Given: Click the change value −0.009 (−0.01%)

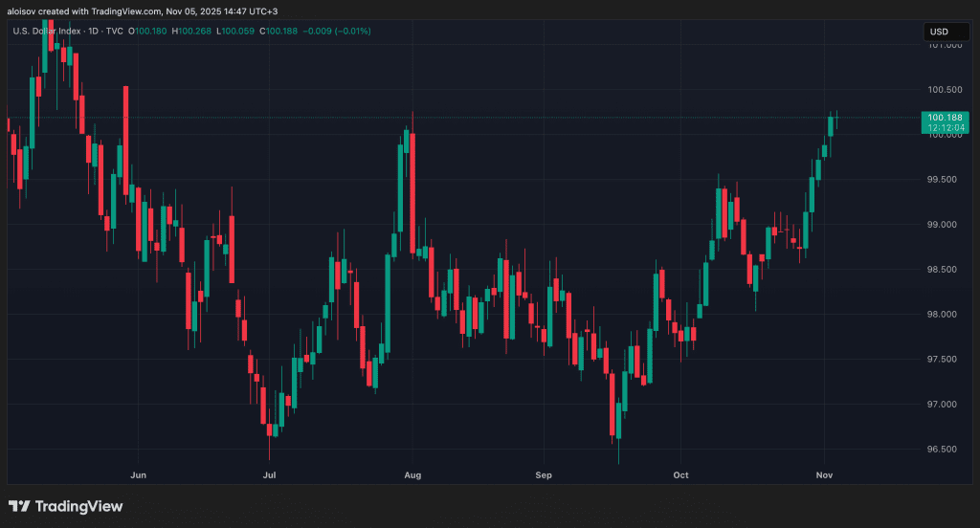Looking at the screenshot, I should [337, 32].
